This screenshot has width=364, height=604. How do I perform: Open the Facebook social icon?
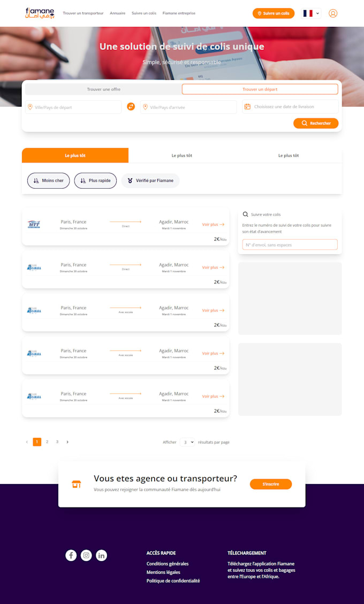71,555
